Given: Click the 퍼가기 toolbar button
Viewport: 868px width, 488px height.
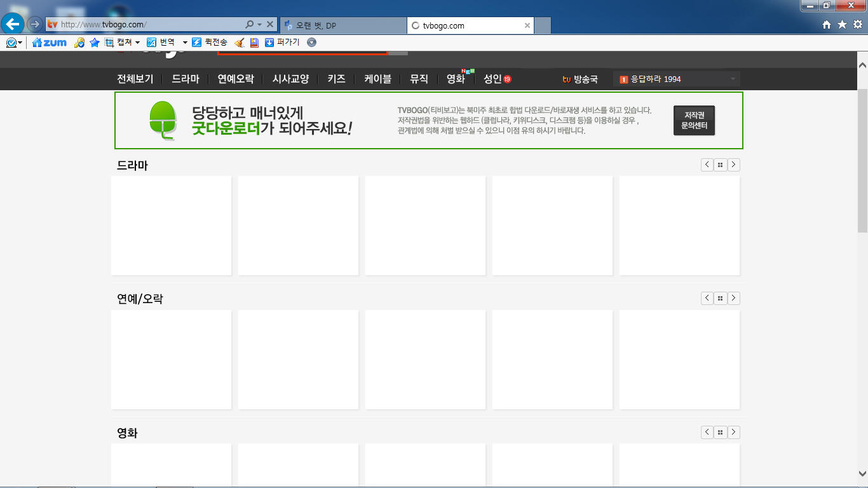Looking at the screenshot, I should point(282,43).
